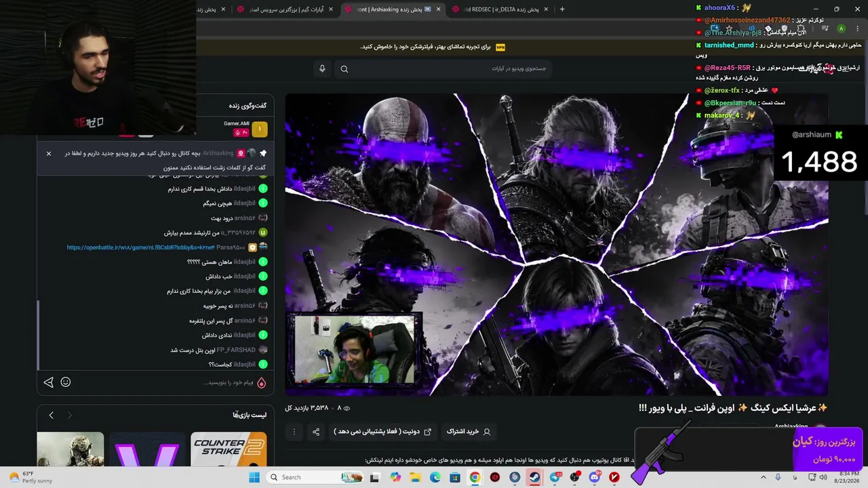The height and width of the screenshot is (488, 868).
Task: Open the Counter Strike 2 game thumbnail
Action: (x=229, y=450)
